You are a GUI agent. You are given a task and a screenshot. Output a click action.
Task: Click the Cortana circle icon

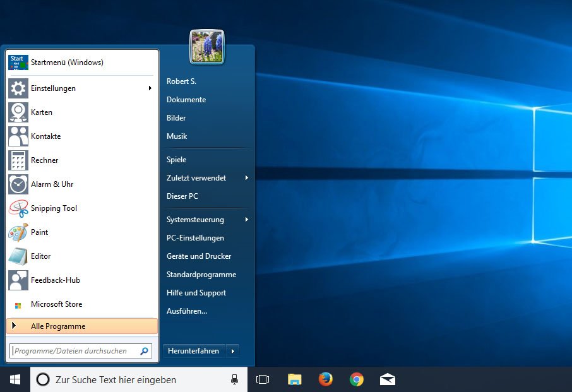click(x=43, y=379)
